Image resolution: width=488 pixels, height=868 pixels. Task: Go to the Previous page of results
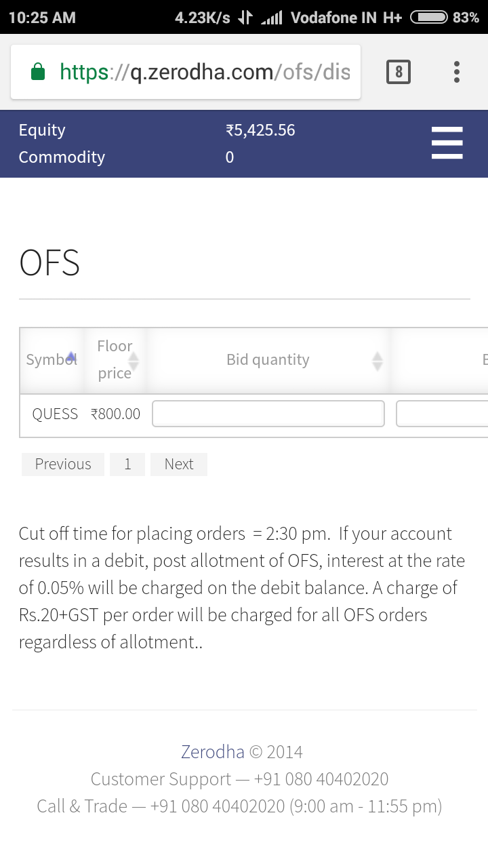(63, 464)
